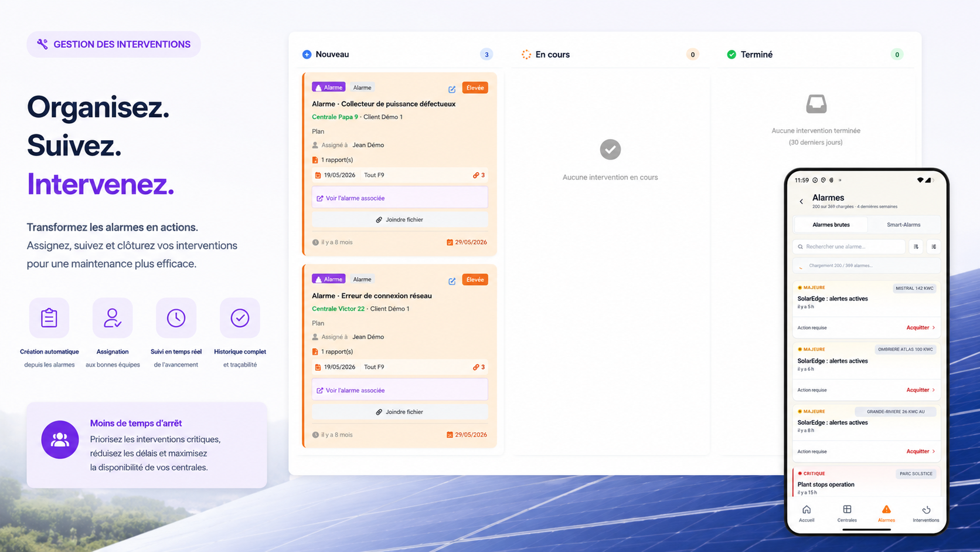Click Jean Démo assignee on the Erreur de connexion card
Screen dimensions: 980x552
point(368,337)
